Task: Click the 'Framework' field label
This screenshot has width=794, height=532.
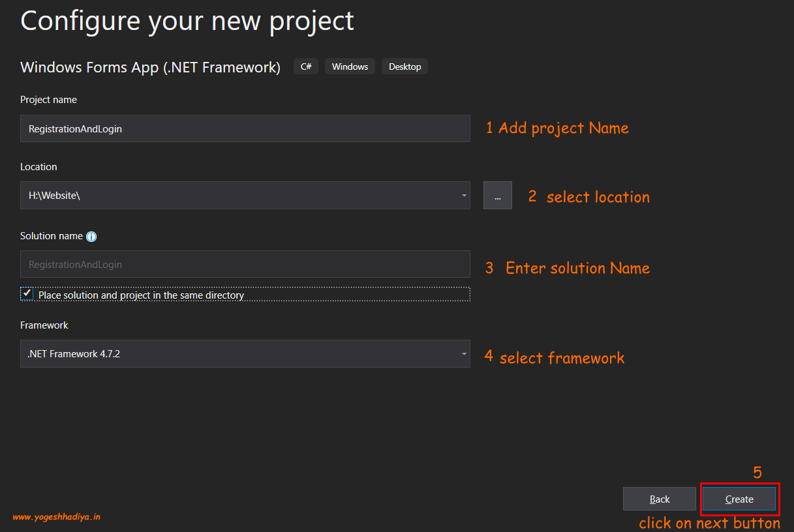Action: (x=44, y=325)
